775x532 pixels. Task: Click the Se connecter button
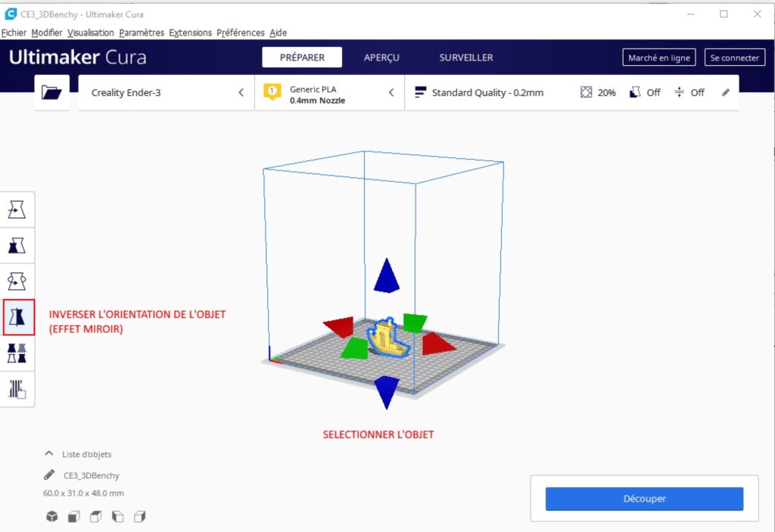pyautogui.click(x=734, y=58)
